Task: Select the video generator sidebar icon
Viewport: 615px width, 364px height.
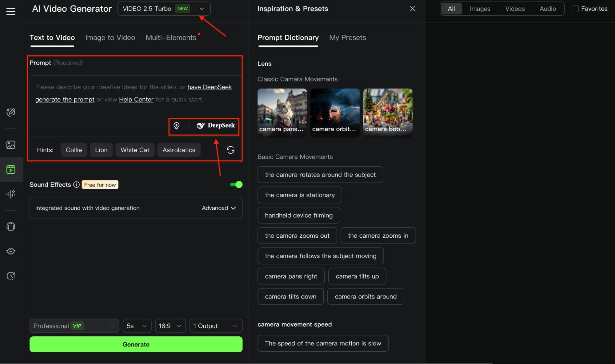Action: tap(11, 169)
